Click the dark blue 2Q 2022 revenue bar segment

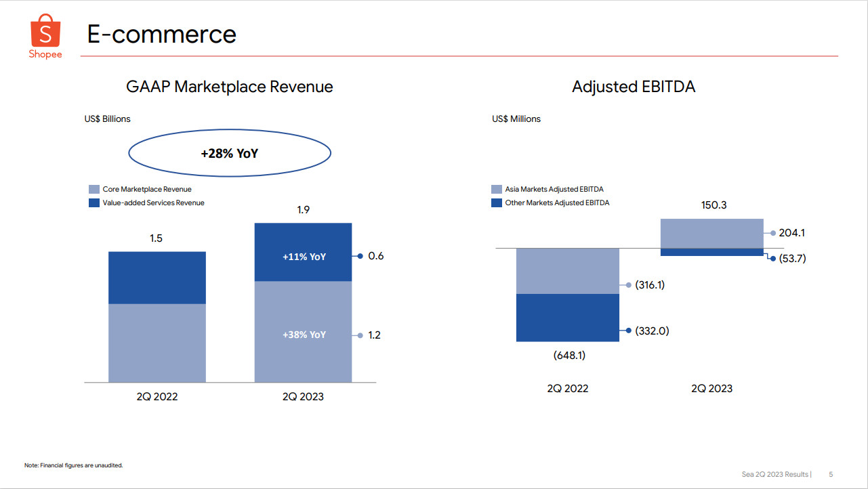[157, 278]
